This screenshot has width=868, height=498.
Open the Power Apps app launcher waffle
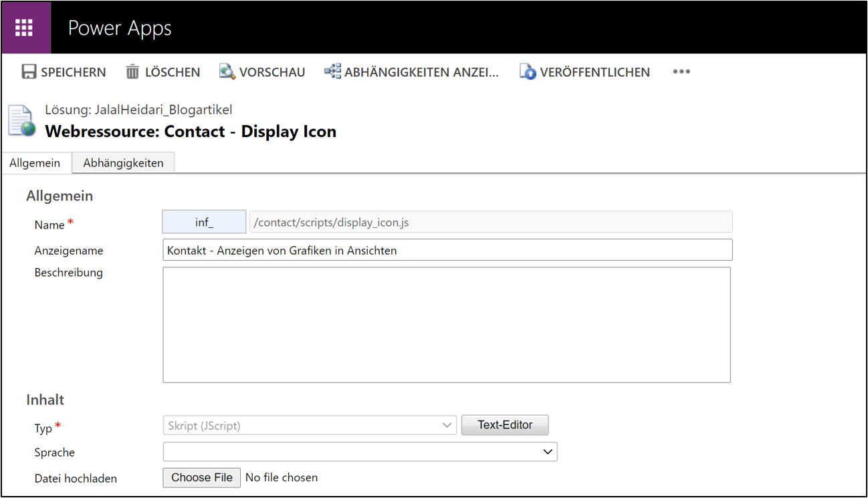[x=25, y=27]
